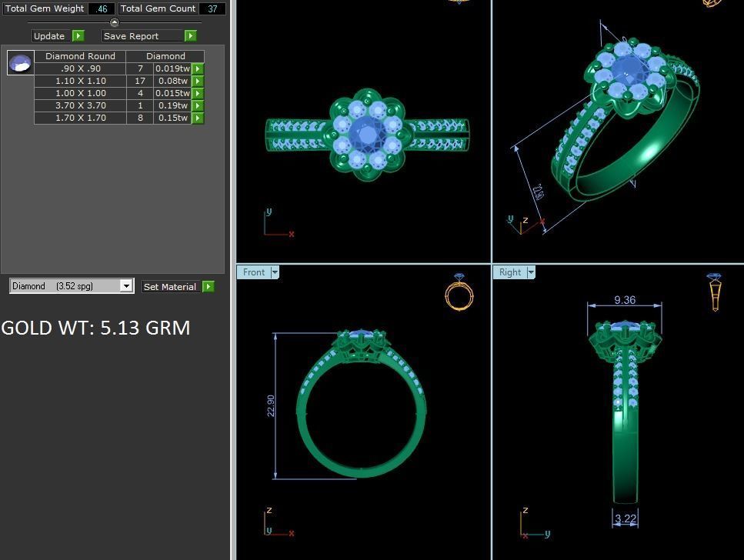The width and height of the screenshot is (744, 560).
Task: Select the .90 X .90 size cell
Action: point(80,68)
